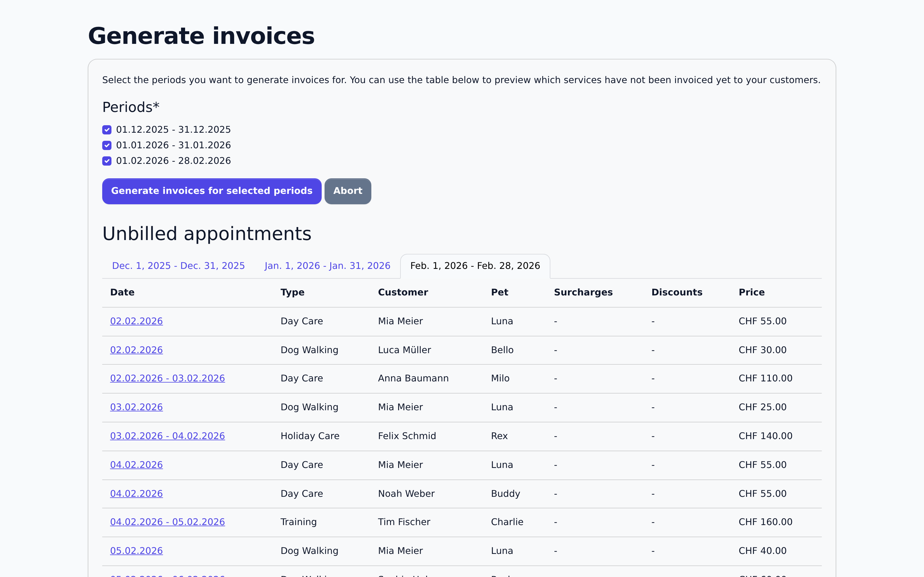Click the Price column header
This screenshot has width=924, height=577.
tap(751, 292)
